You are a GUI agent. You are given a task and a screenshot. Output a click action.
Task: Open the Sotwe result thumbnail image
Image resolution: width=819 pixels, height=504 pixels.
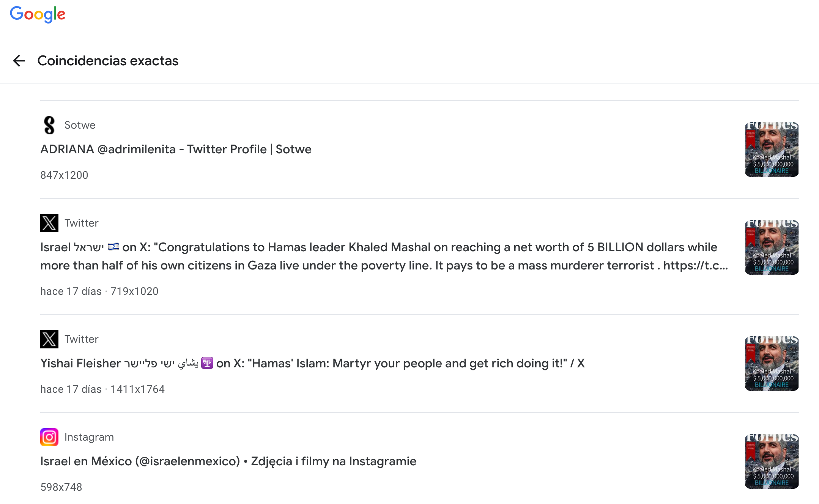[772, 150]
